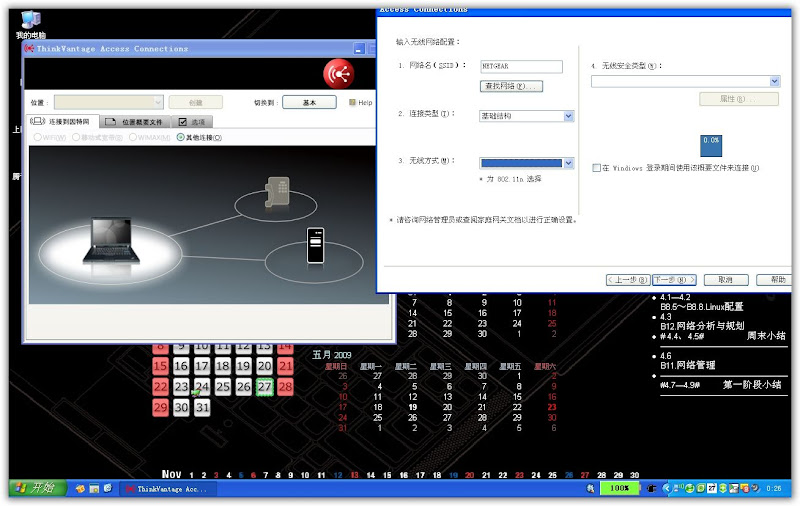Click the battery 100% gauge in taskbar
The width and height of the screenshot is (800, 506).
coord(619,488)
